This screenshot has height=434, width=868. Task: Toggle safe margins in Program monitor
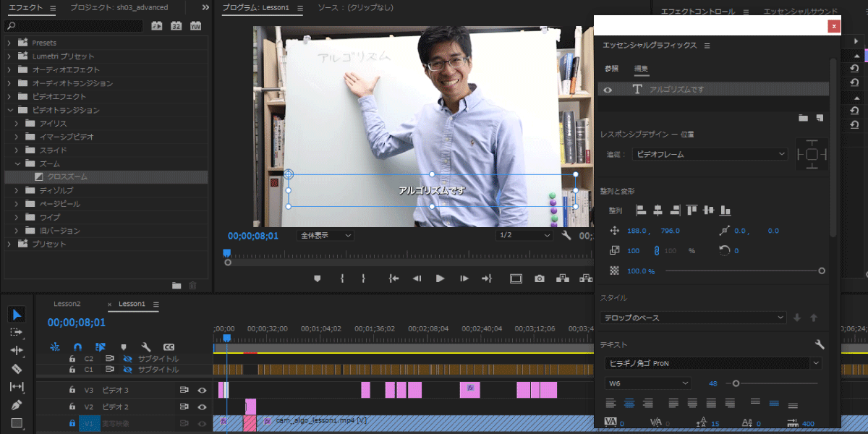(516, 278)
